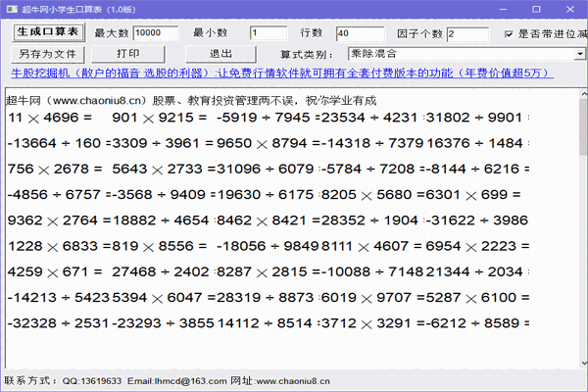Focus the 最小数 input field with 1
The height and width of the screenshot is (392, 588).
coord(269,33)
